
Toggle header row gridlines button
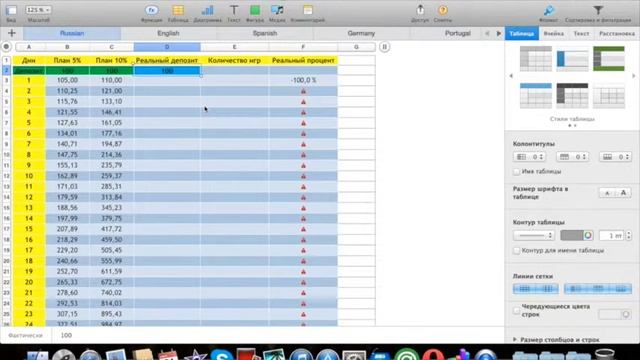(598, 289)
